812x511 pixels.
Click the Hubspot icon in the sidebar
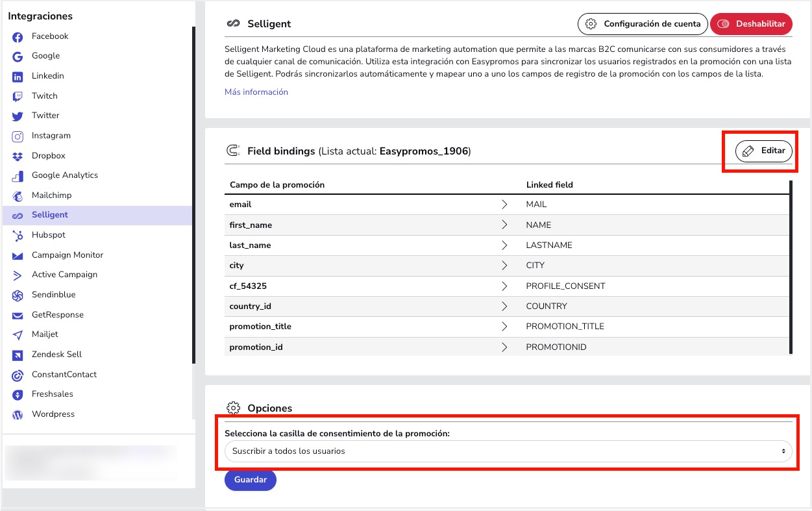tap(18, 236)
